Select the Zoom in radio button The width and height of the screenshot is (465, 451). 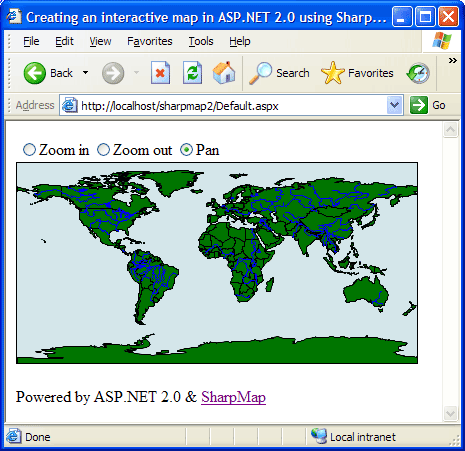pos(29,150)
